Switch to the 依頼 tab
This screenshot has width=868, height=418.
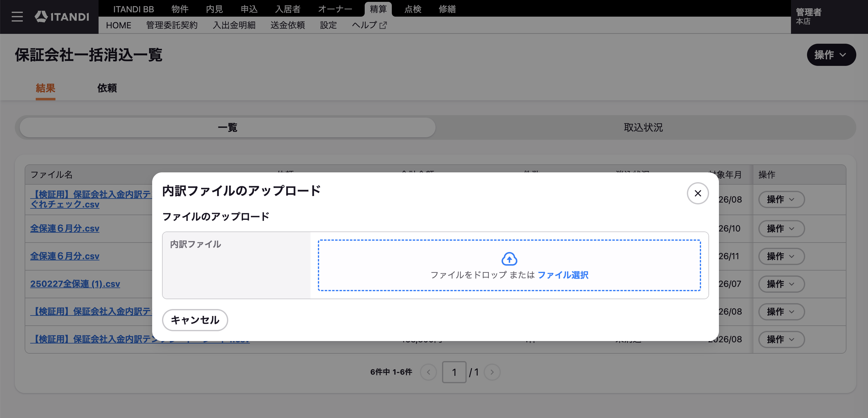tap(107, 88)
